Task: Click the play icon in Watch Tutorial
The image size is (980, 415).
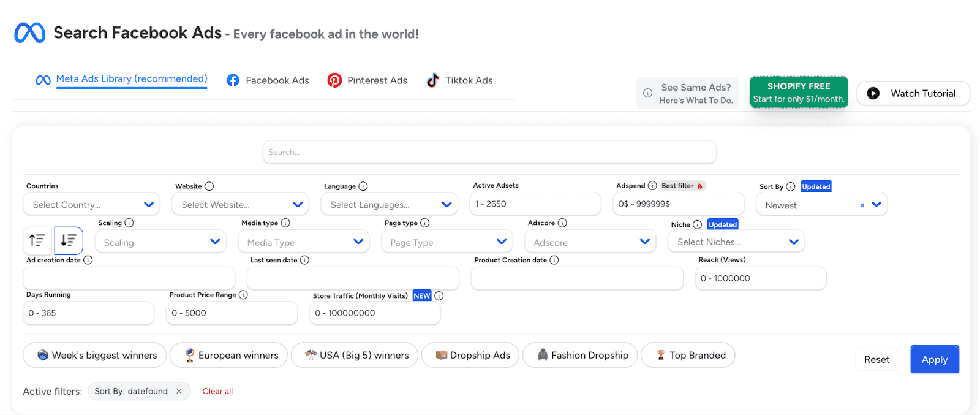Action: pos(873,93)
